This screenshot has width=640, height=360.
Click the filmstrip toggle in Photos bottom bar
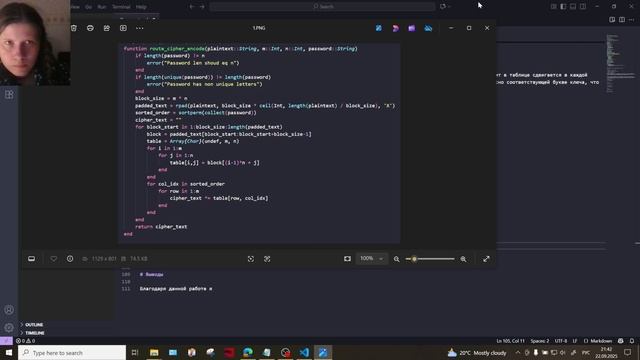point(31,259)
